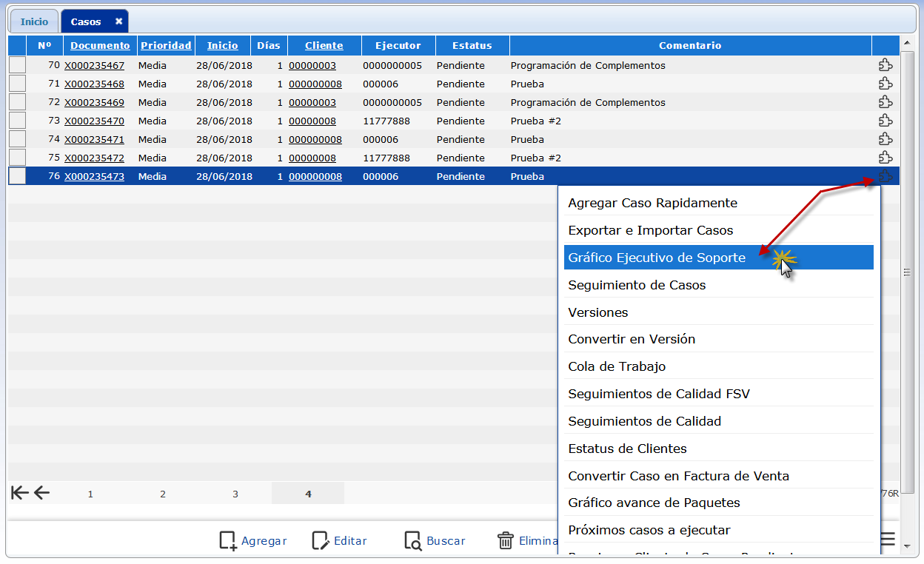Image resolution: width=924 pixels, height=564 pixels.
Task: Click the Editar pencil icon
Action: pyautogui.click(x=320, y=541)
